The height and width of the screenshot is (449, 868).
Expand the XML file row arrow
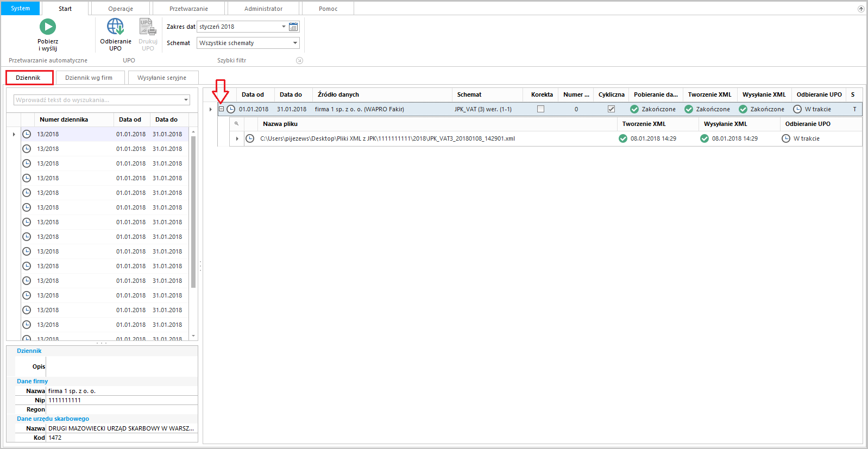(x=237, y=138)
